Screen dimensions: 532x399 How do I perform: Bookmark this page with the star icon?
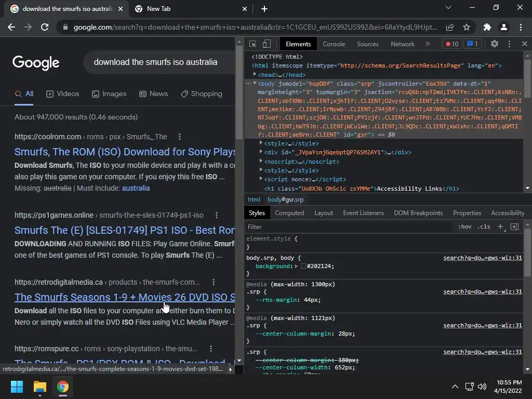467,27
